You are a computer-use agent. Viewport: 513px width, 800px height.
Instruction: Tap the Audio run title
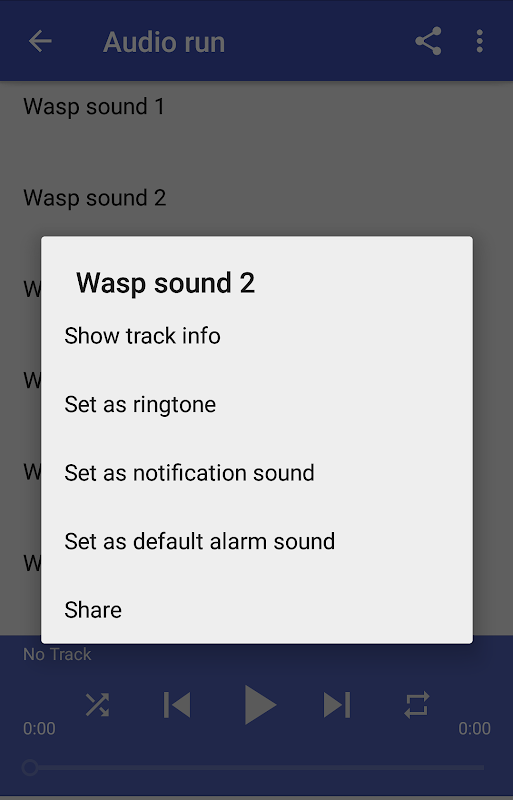[164, 42]
